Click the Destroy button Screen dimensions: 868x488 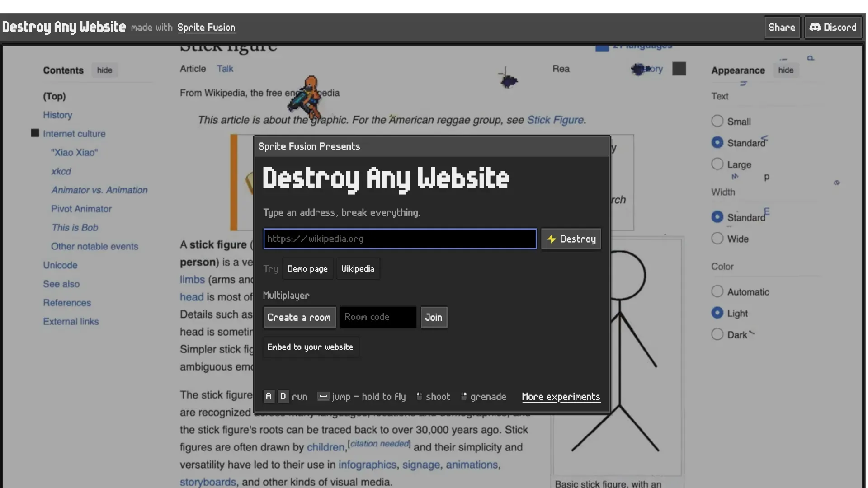571,239
